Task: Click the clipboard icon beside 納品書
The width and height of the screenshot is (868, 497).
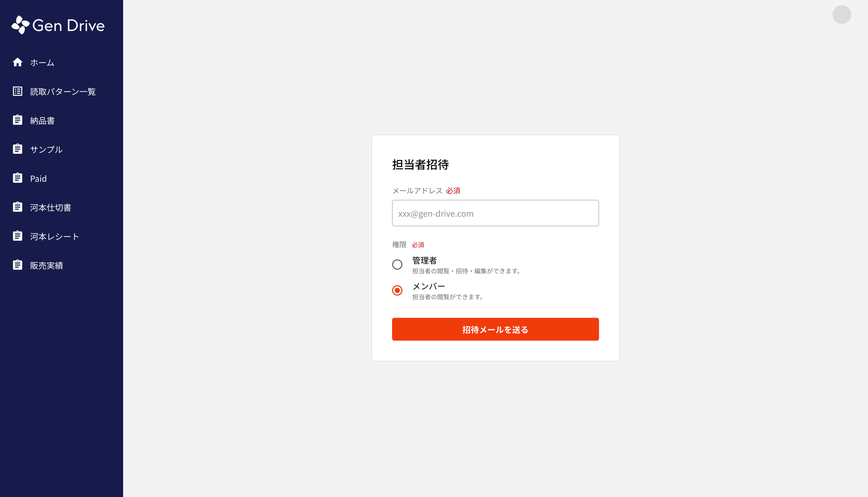Action: (x=17, y=120)
